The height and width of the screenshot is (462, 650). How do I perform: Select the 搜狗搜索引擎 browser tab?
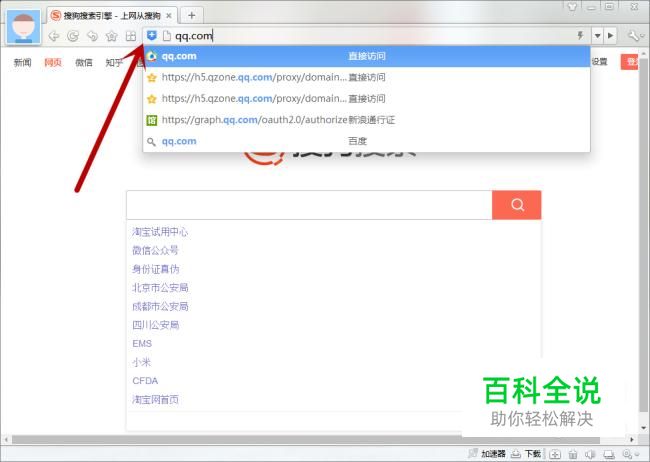pyautogui.click(x=112, y=16)
